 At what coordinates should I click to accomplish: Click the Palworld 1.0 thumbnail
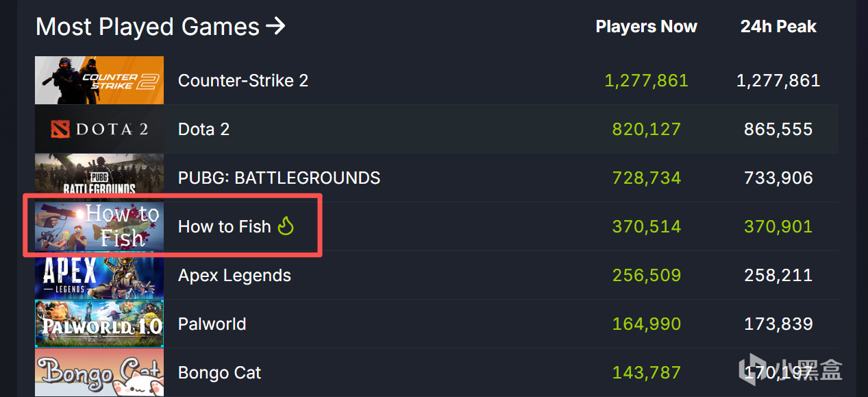pos(99,324)
